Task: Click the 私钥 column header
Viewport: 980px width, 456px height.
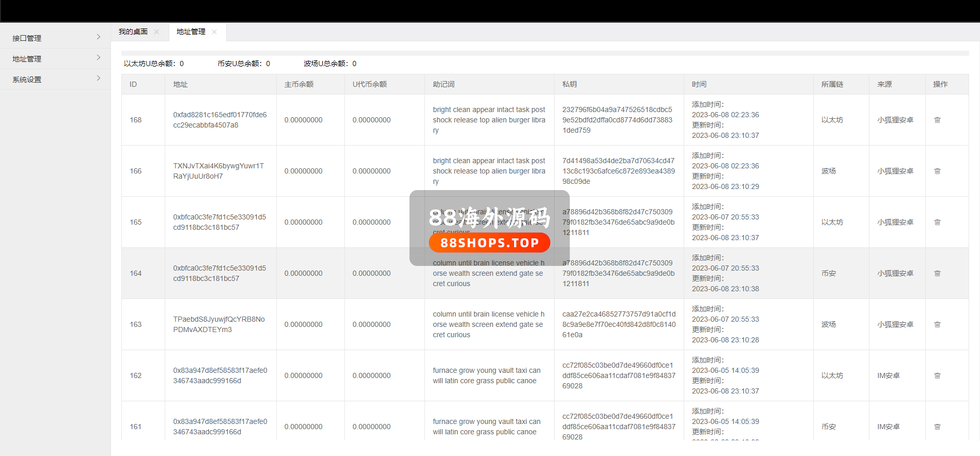Action: 570,84
